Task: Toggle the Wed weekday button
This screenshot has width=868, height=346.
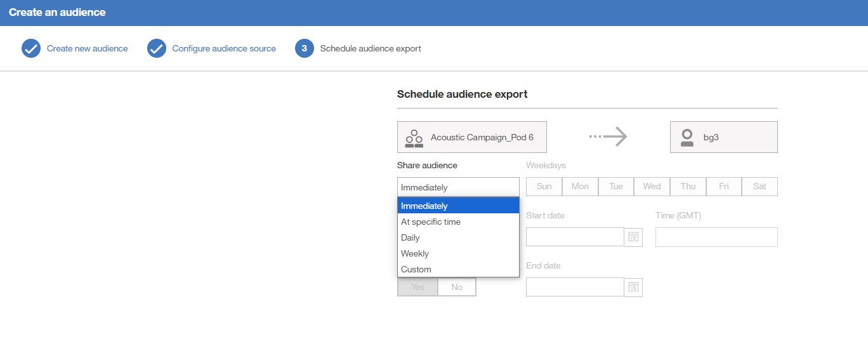Action: click(x=652, y=187)
